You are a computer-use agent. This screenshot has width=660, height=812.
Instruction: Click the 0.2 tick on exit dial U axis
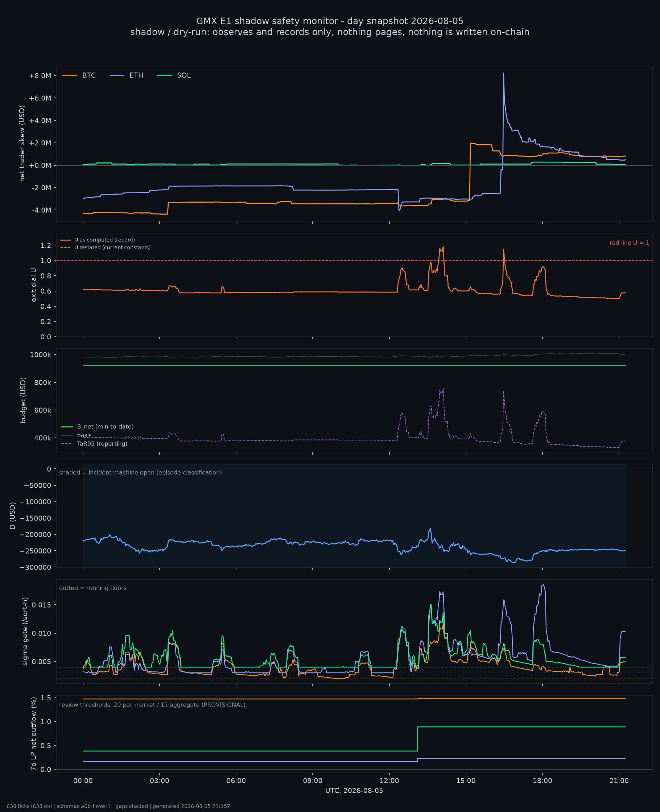46,322
